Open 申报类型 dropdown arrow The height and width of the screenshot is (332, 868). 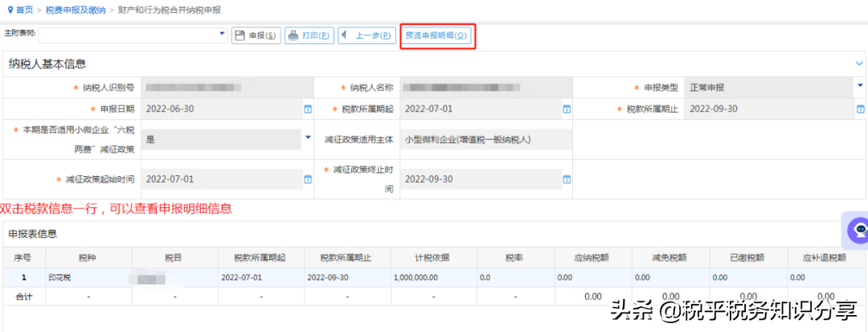tap(860, 85)
